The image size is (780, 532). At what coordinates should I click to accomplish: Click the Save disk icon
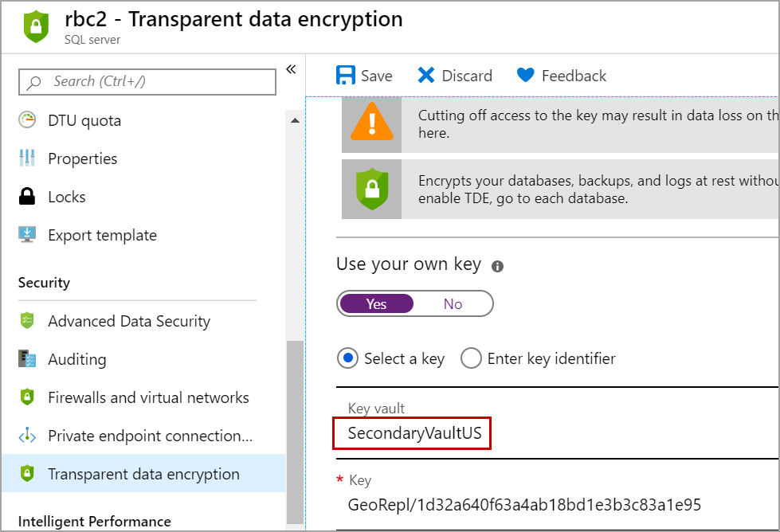tap(346, 76)
